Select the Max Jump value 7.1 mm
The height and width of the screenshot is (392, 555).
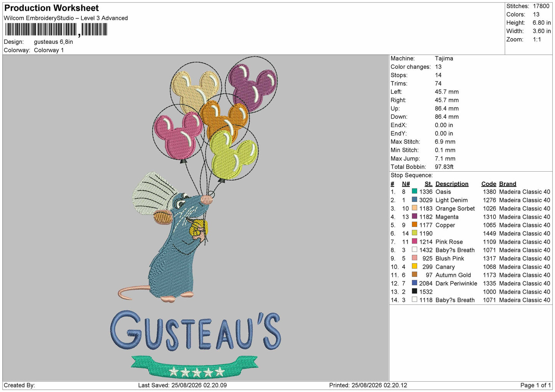point(445,159)
